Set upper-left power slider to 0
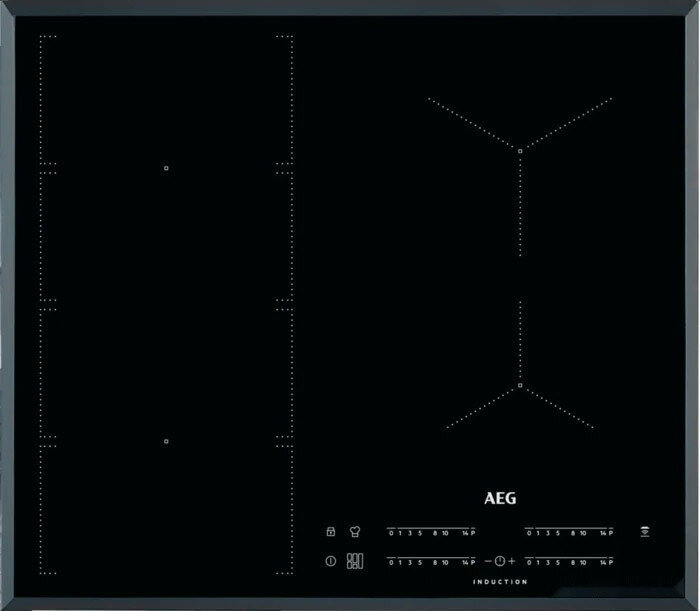700x611 pixels. (x=391, y=533)
